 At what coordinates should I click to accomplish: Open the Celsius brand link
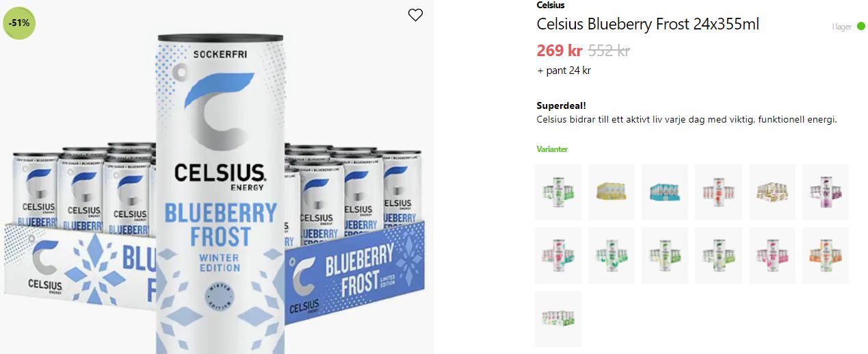551,5
